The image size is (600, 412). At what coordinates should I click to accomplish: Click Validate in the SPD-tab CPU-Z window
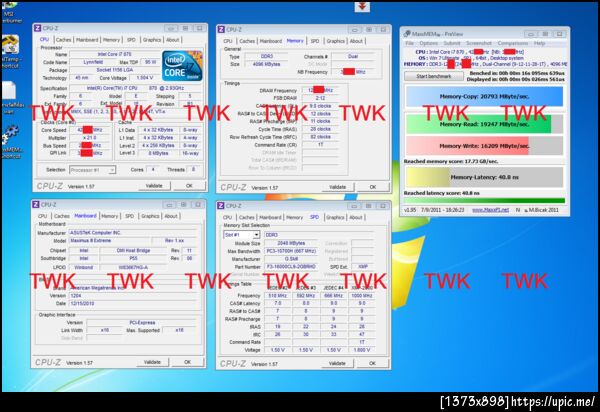(337, 363)
